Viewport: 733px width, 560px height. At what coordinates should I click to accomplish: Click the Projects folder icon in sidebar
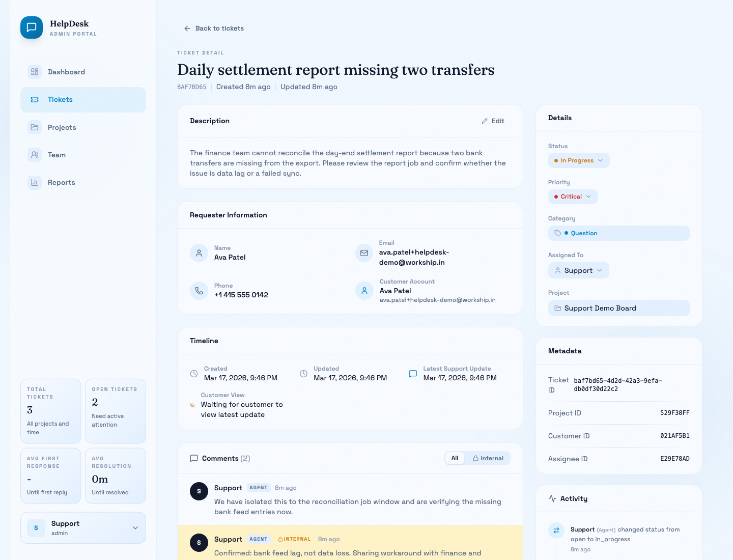(35, 127)
